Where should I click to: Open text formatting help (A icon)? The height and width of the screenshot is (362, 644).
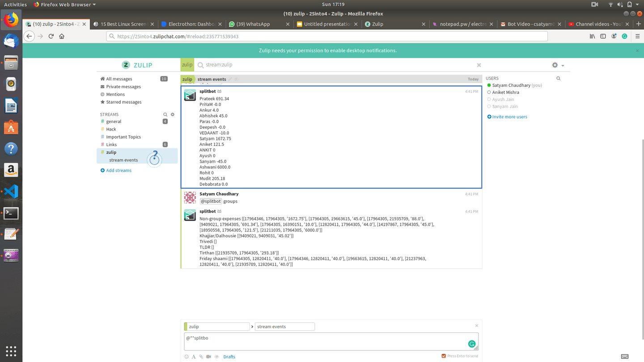194,357
